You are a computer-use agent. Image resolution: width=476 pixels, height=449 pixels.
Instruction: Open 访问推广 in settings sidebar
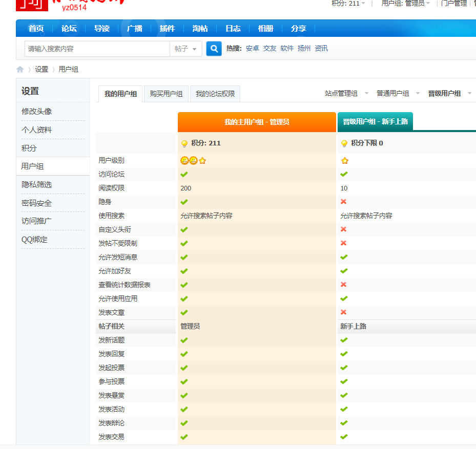point(37,221)
